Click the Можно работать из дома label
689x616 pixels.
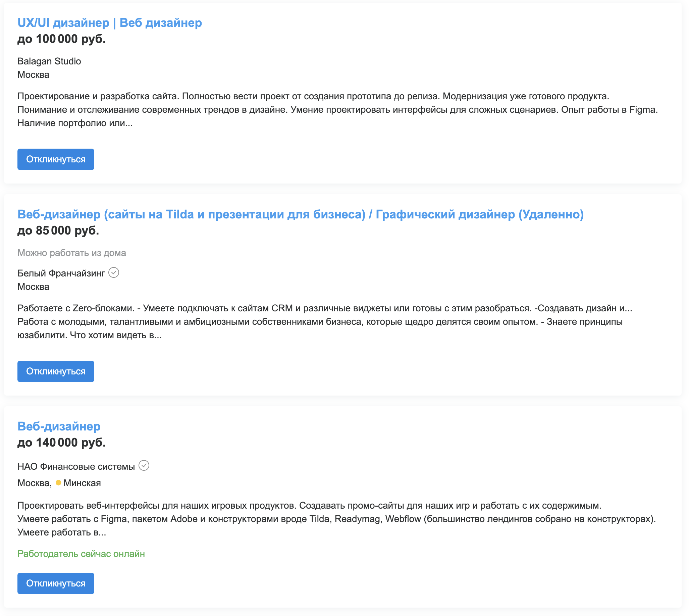click(x=71, y=253)
